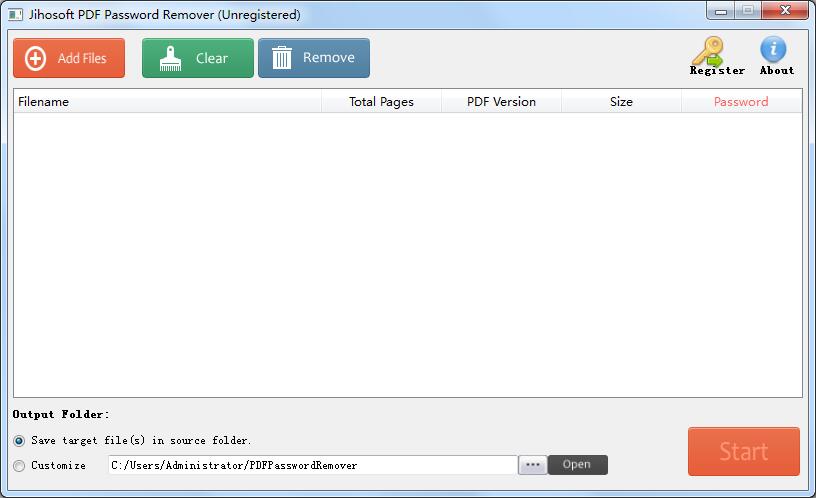The image size is (816, 498).
Task: Click the Add Files button
Action: (x=69, y=58)
